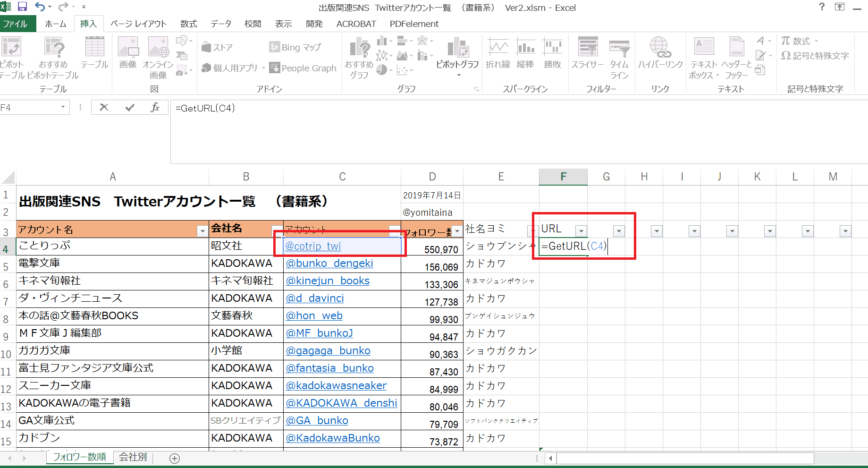
Task: Insert an equation (数式) symbol
Action: coord(796,41)
